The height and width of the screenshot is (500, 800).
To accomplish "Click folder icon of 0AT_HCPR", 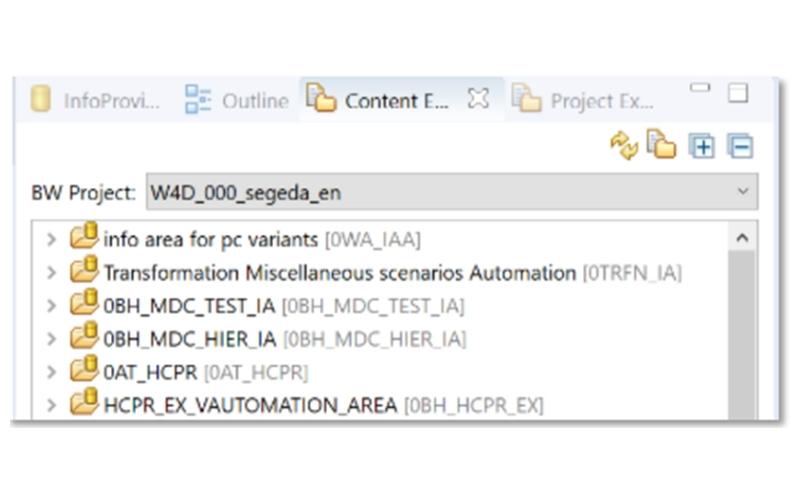I will click(x=84, y=368).
